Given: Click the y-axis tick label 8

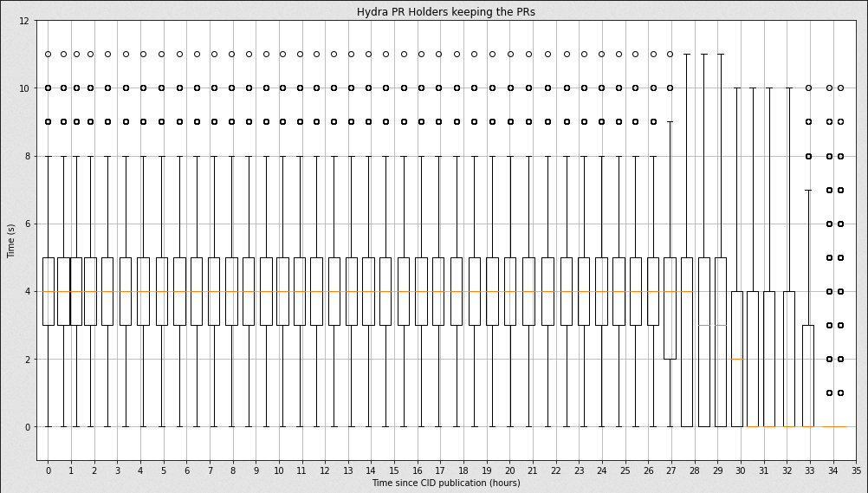Looking at the screenshot, I should (x=27, y=156).
